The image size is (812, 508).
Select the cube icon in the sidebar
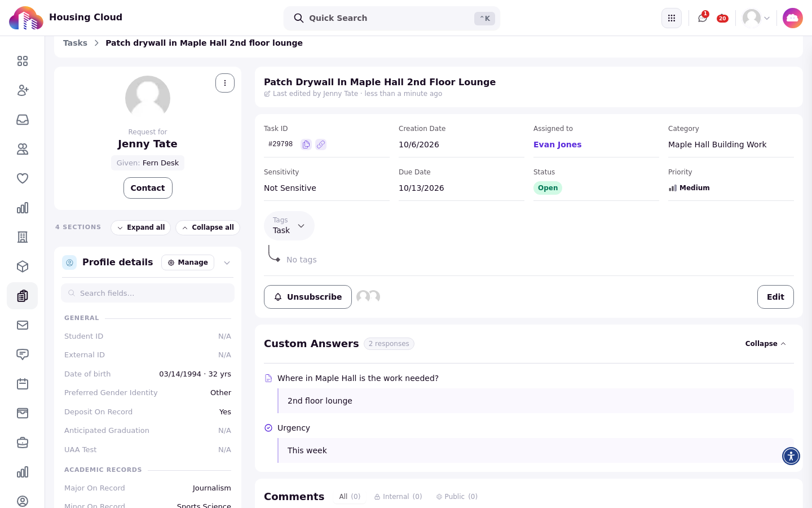tap(23, 266)
